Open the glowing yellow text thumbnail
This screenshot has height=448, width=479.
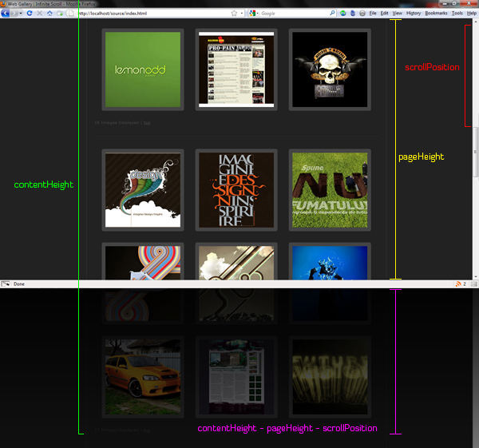(330, 377)
